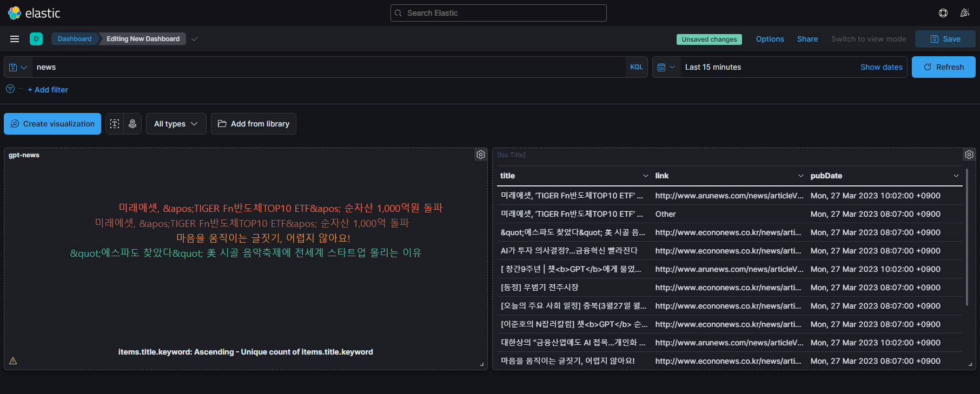980x394 pixels.
Task: Click the Refresh button
Action: [944, 67]
